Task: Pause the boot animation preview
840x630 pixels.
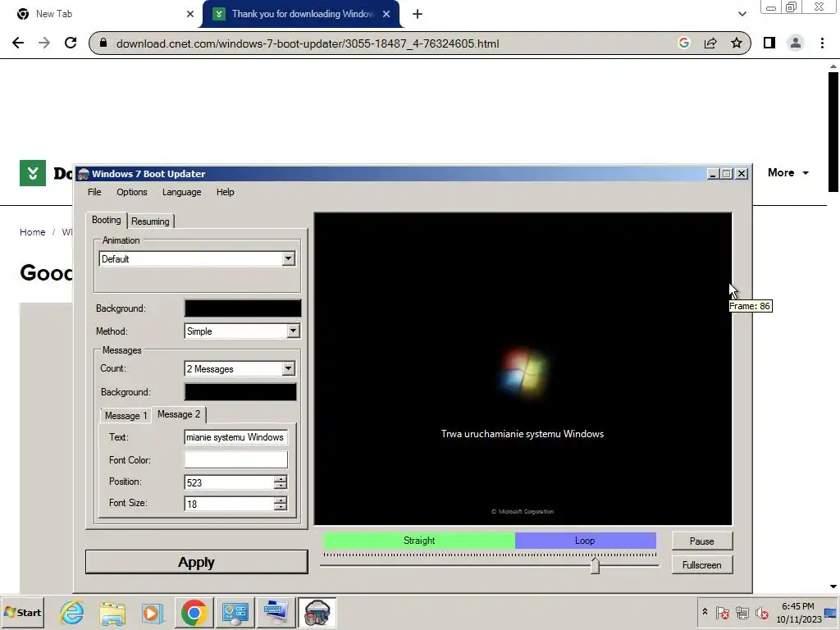Action: click(x=702, y=541)
